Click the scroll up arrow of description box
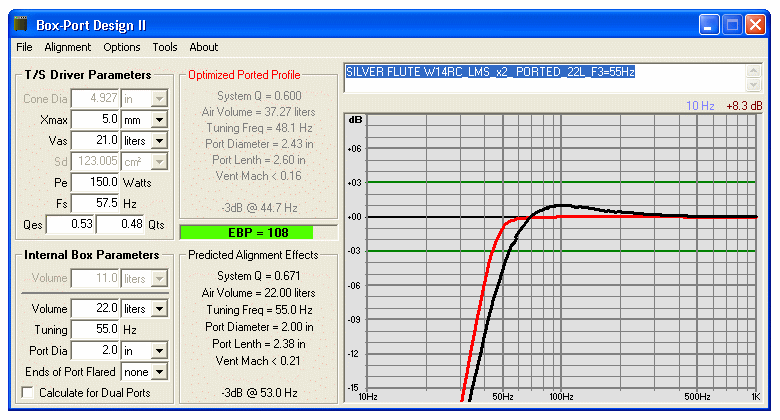This screenshot has width=780, height=420. click(x=754, y=71)
